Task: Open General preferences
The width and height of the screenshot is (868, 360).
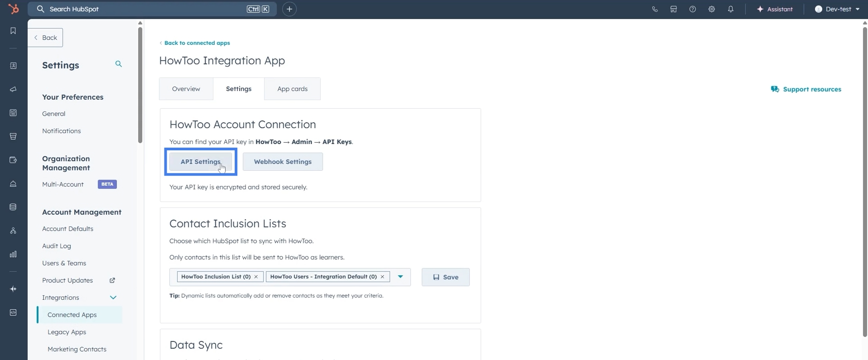Action: coord(54,114)
